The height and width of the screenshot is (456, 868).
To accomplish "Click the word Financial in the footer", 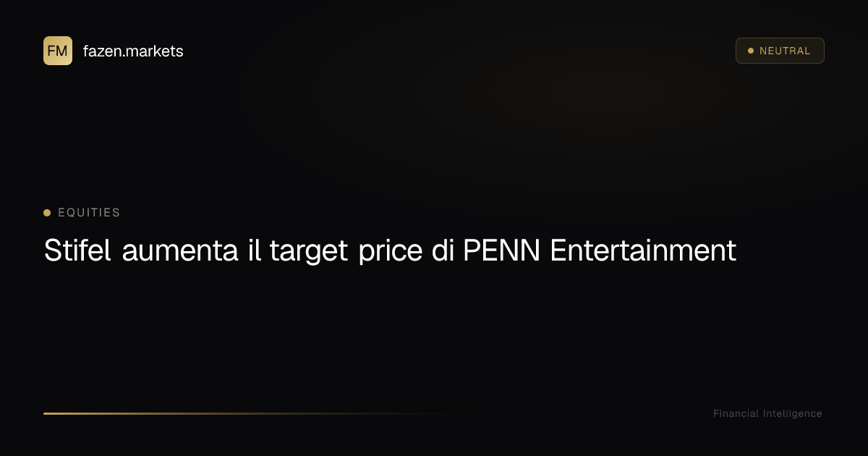I will (x=736, y=413).
